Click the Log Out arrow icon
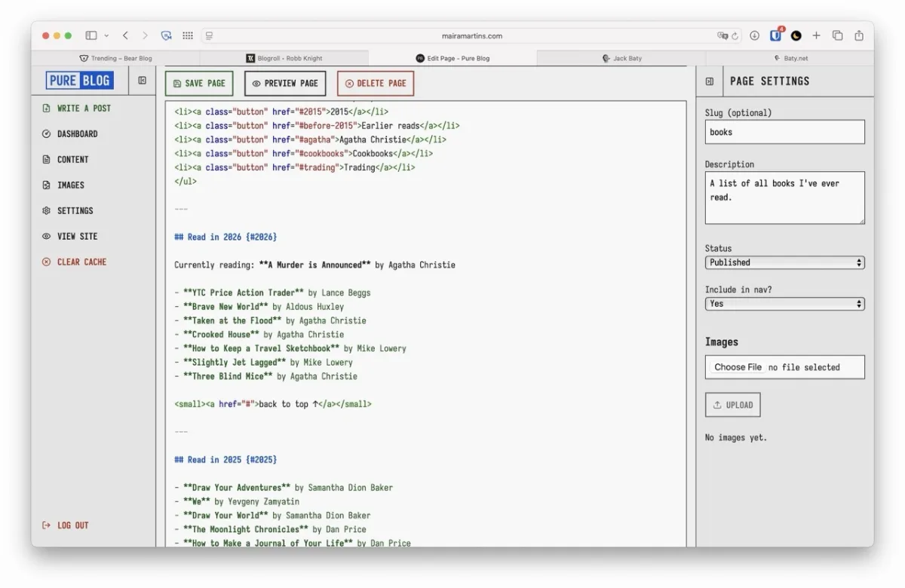This screenshot has width=905, height=588. coord(47,525)
